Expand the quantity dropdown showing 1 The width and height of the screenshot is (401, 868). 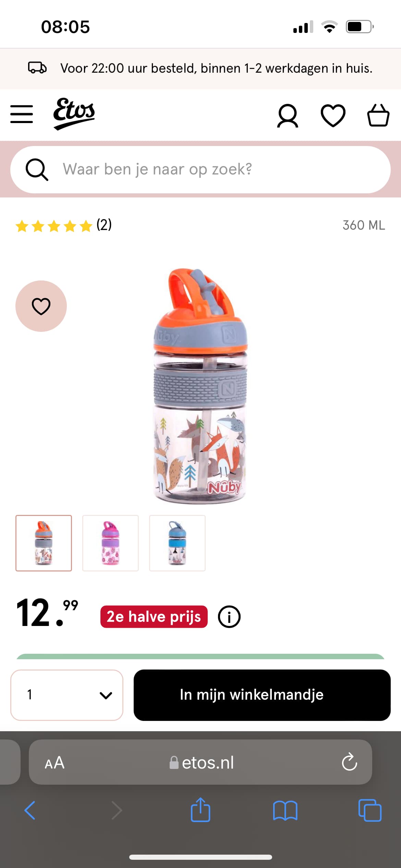click(x=67, y=695)
